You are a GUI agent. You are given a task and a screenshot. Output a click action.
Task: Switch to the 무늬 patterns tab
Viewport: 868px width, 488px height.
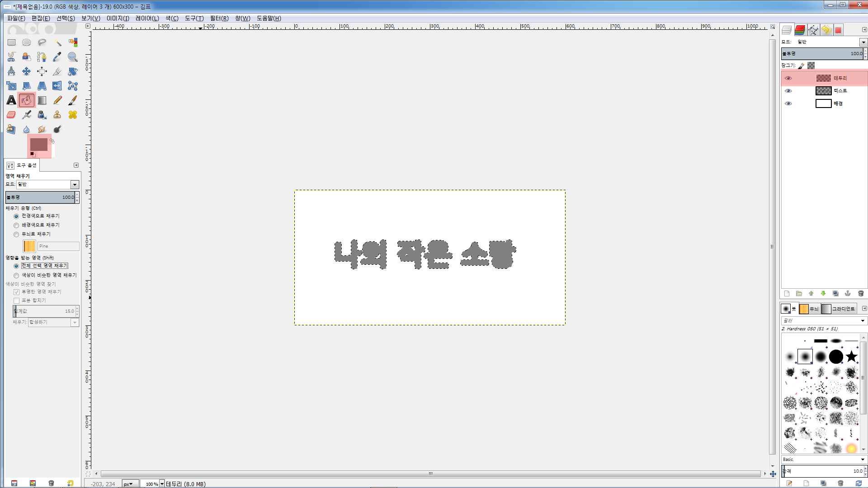point(809,309)
